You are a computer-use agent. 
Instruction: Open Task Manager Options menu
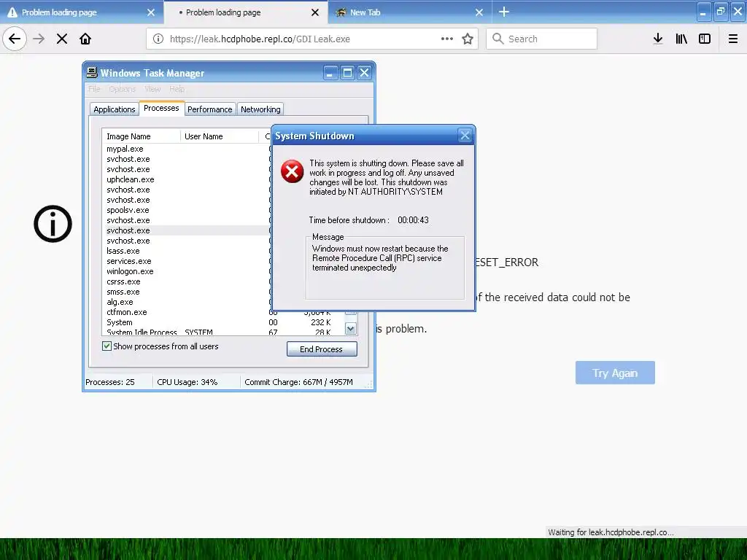(122, 89)
